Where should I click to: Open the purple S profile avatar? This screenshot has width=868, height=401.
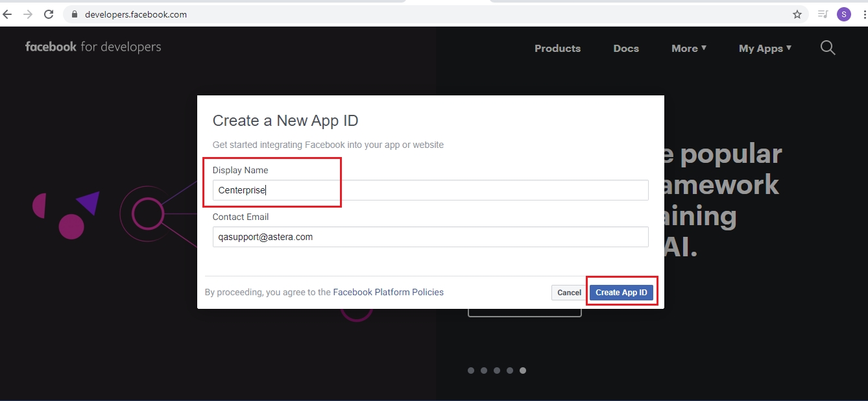pyautogui.click(x=844, y=14)
